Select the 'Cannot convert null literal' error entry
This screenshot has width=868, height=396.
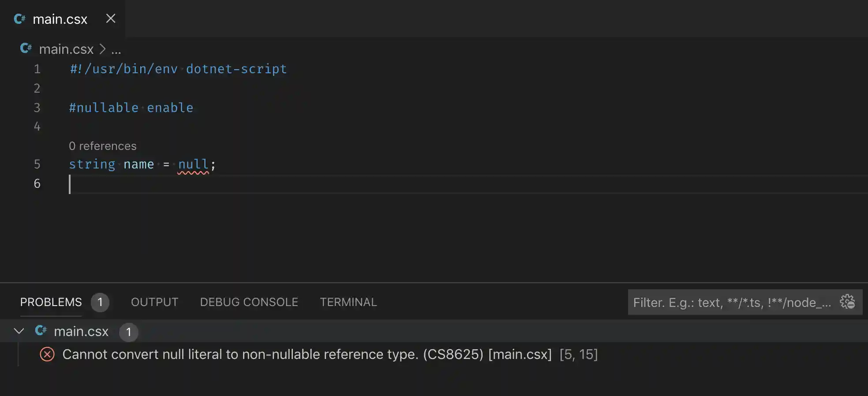(273, 355)
